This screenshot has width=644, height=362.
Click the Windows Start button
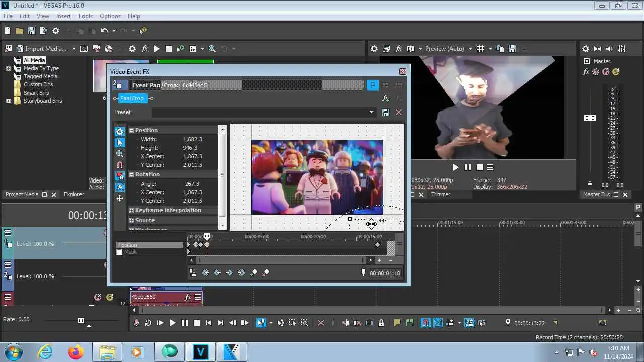click(13, 351)
